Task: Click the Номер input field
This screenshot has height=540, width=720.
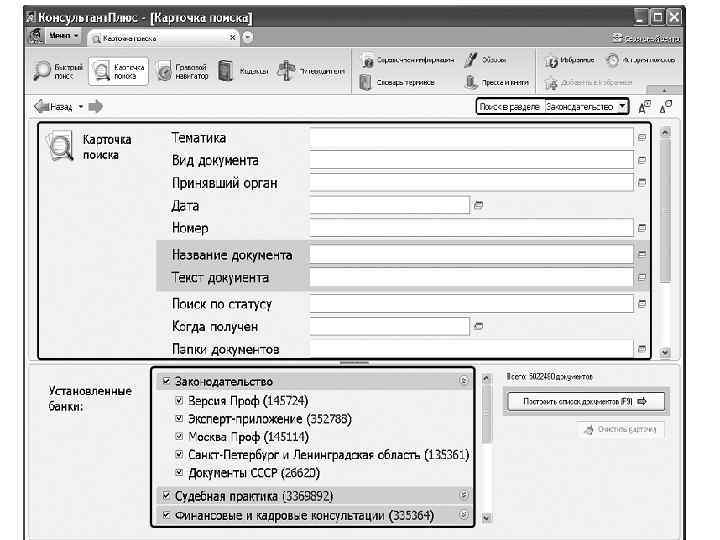Action: pyautogui.click(x=472, y=228)
